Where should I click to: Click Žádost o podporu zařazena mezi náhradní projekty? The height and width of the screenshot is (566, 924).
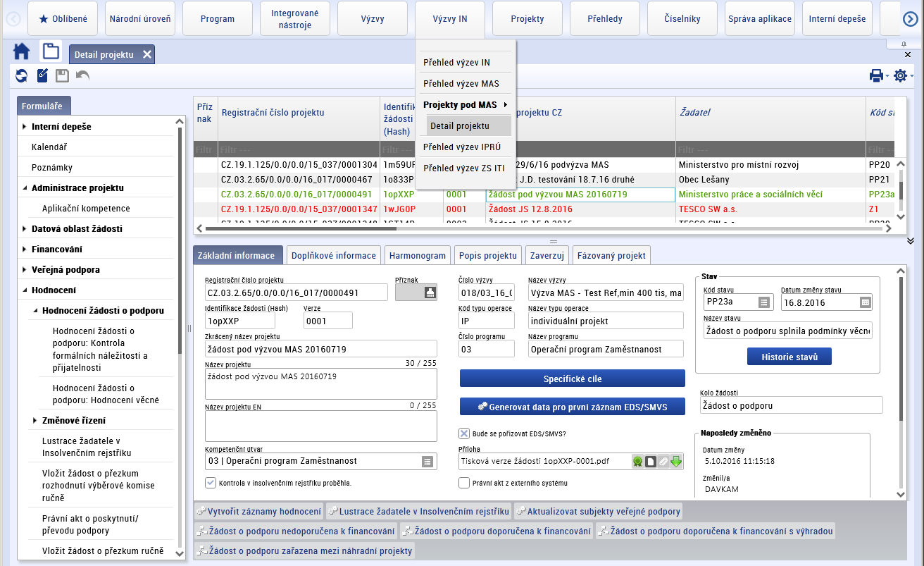[x=304, y=550]
